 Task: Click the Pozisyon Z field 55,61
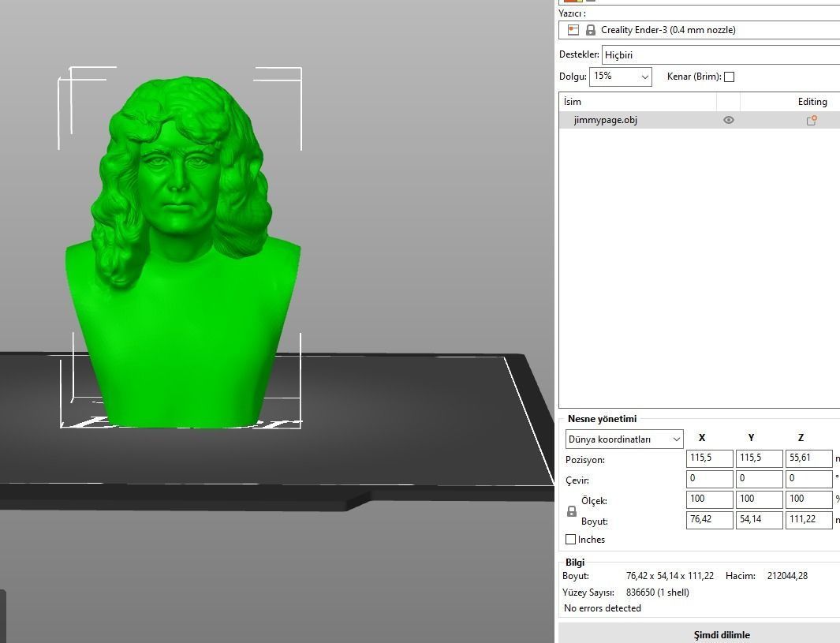coord(809,458)
